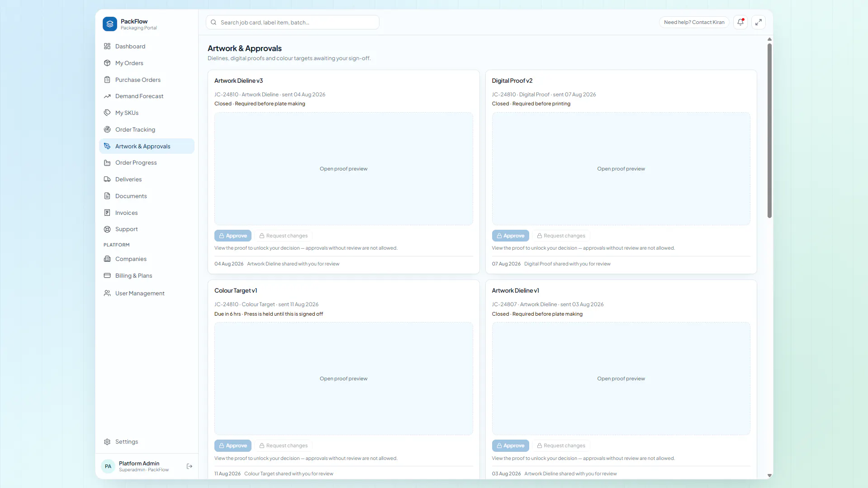Request changes on Digital Proof v2
Viewport: 868px width, 488px height.
[x=561, y=236]
